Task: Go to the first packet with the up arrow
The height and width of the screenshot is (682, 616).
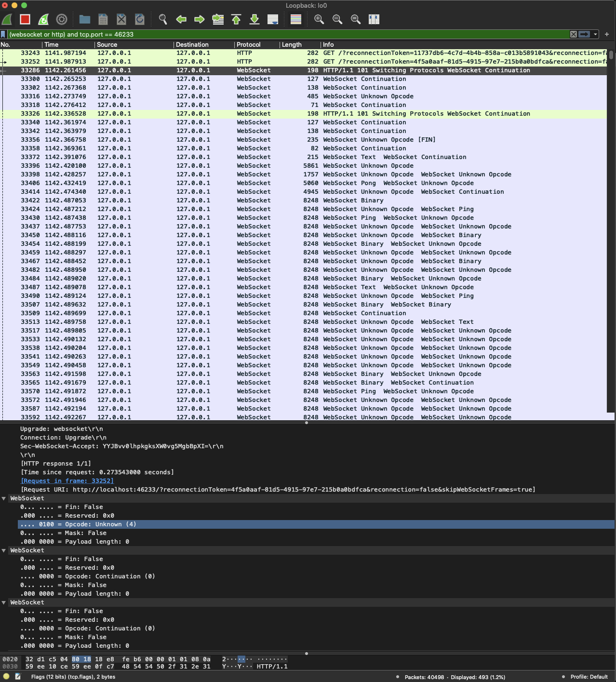Action: [235, 20]
